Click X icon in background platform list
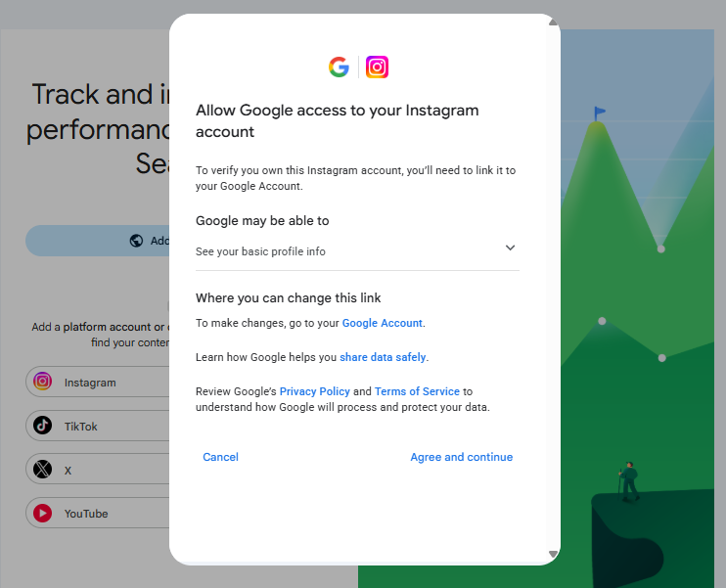726x588 pixels. point(43,469)
